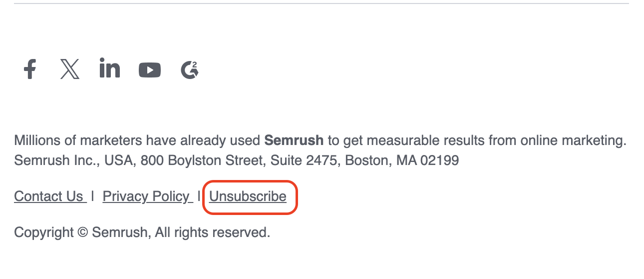Click the separator after Contact Us

coord(93,196)
